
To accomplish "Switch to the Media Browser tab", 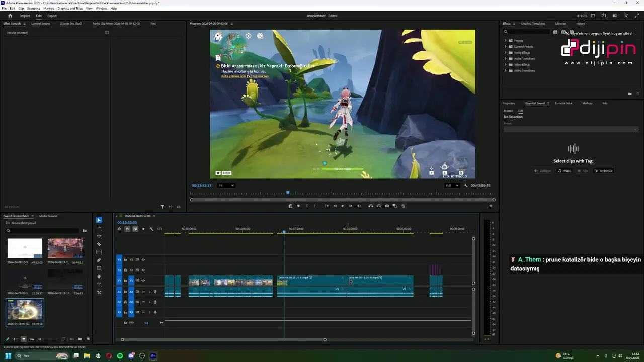I will pyautogui.click(x=48, y=216).
